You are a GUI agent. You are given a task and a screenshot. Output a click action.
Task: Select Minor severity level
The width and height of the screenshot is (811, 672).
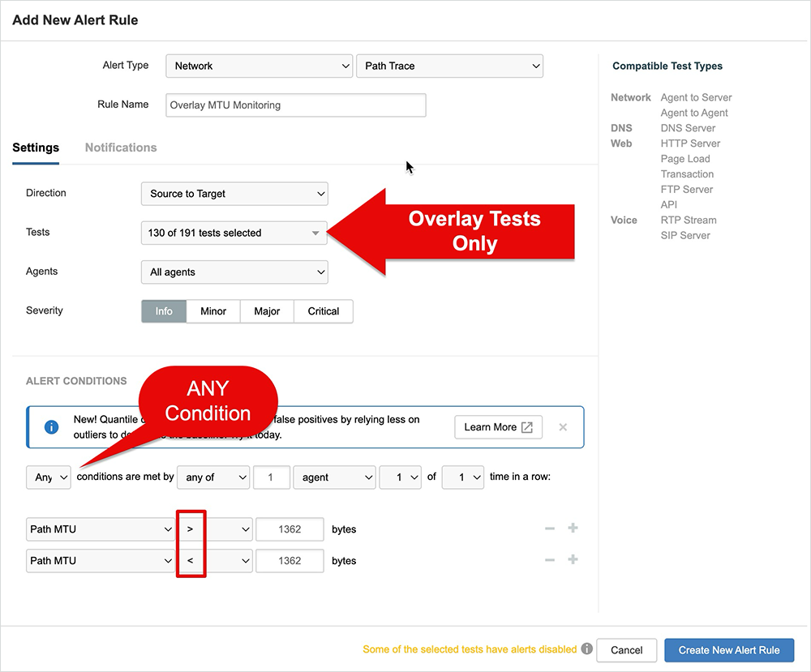[213, 311]
